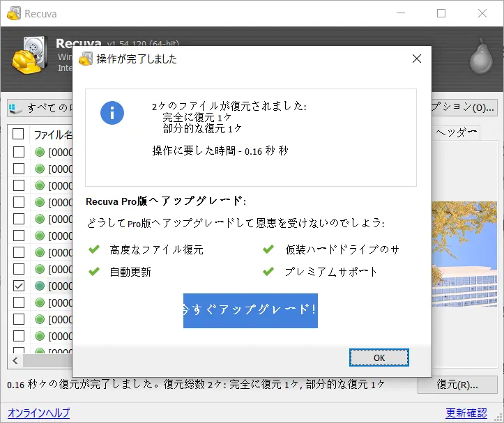The image size is (504, 423).
Task: Click the green checkmark beside 仮装ハードドライブ
Action: tap(268, 249)
